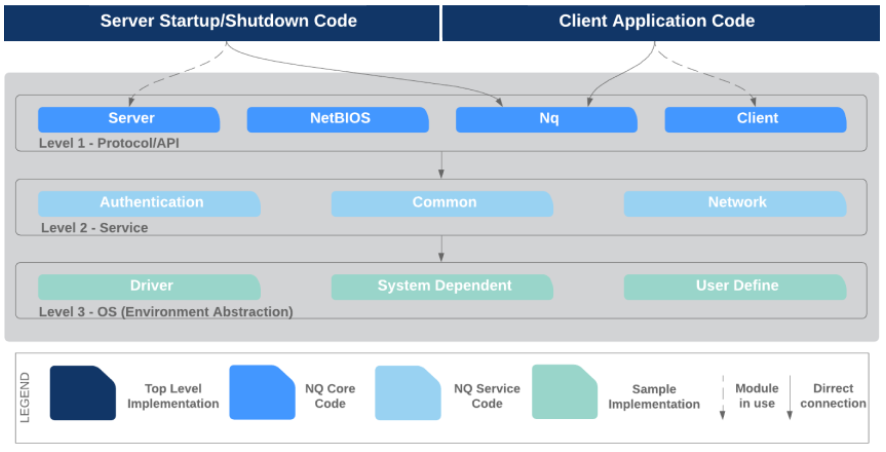
Task: Click the light blue NQ Service Code swatch
Action: point(408,393)
